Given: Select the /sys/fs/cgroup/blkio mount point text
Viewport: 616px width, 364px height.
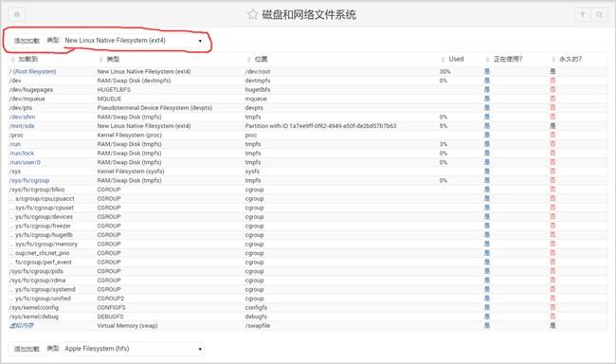Looking at the screenshot, I should pyautogui.click(x=37, y=190).
